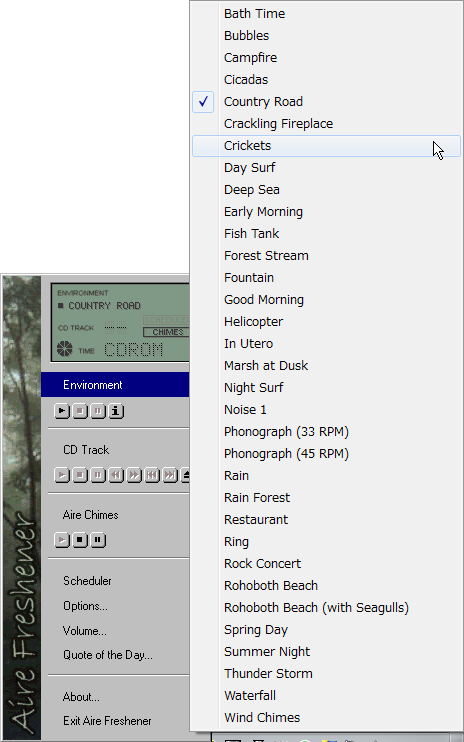This screenshot has width=464, height=742.
Task: Select Fish Tank environment
Action: [x=326, y=234]
